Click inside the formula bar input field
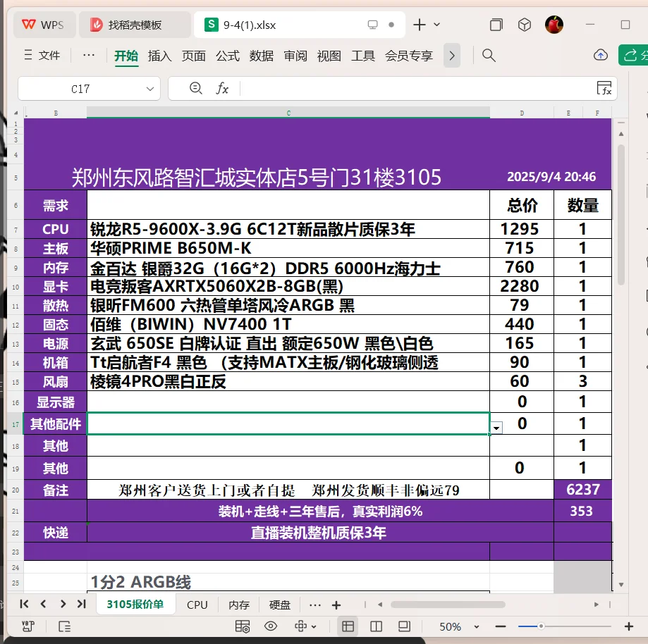 417,88
